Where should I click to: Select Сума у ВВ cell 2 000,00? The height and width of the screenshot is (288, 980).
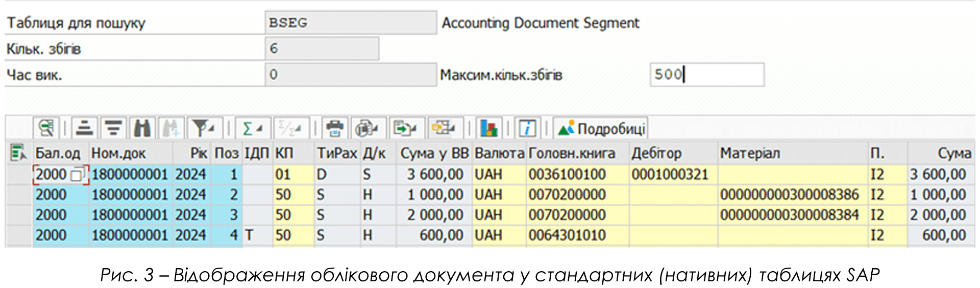(434, 215)
